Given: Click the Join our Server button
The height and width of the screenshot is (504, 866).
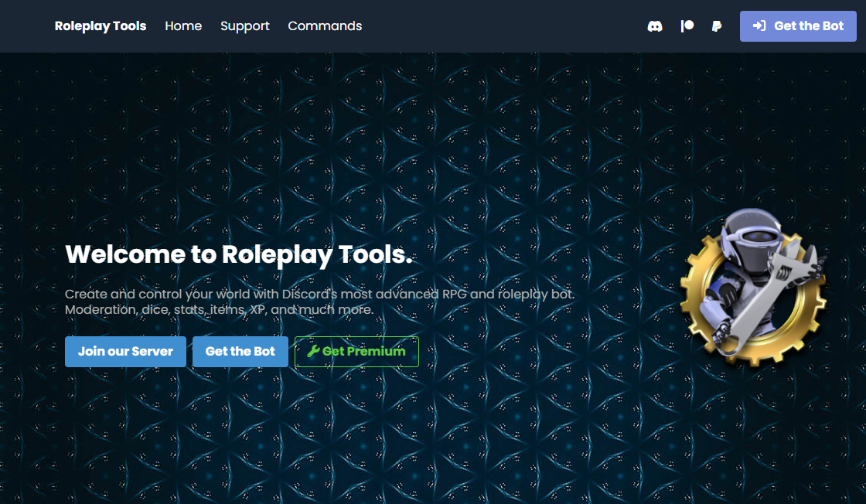Looking at the screenshot, I should 125,351.
